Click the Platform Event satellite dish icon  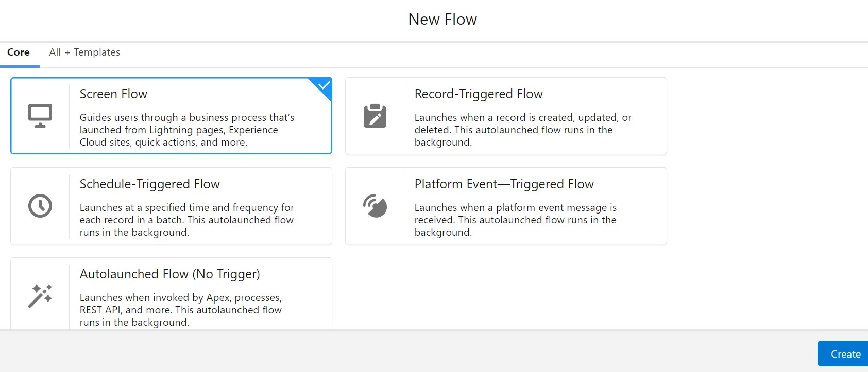tap(375, 206)
